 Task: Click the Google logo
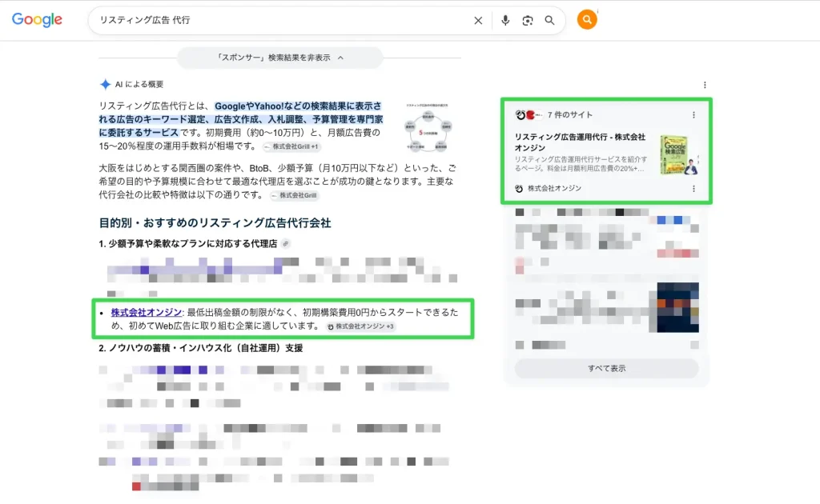coord(37,20)
